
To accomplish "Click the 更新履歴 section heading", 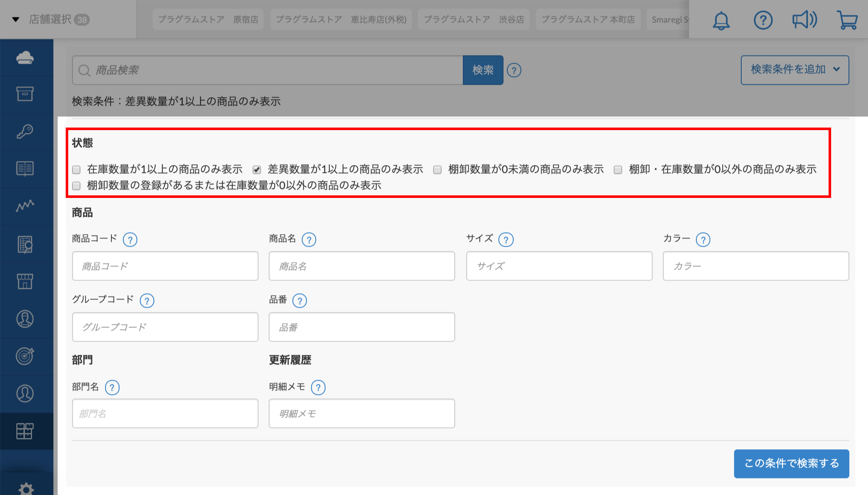I will click(290, 360).
